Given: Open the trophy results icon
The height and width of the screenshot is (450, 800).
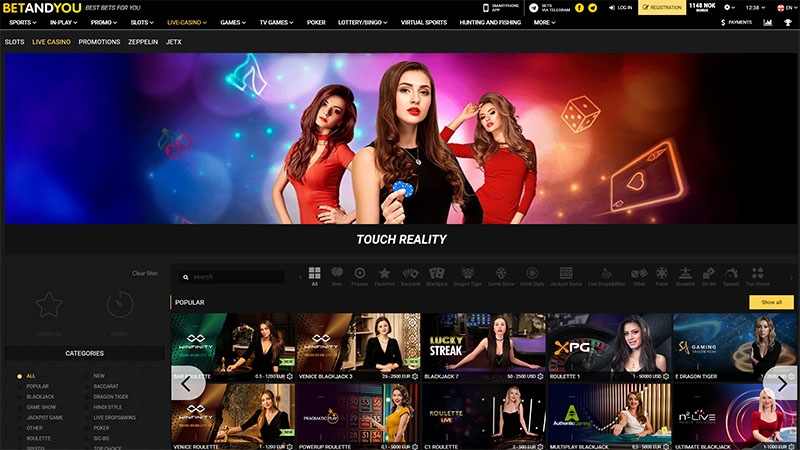Looking at the screenshot, I should point(788,22).
